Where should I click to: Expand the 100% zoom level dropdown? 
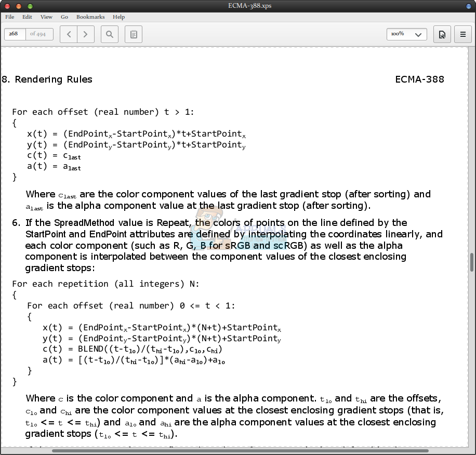pyautogui.click(x=407, y=34)
